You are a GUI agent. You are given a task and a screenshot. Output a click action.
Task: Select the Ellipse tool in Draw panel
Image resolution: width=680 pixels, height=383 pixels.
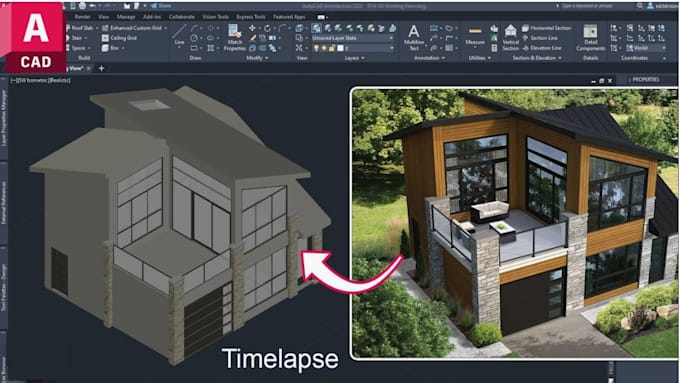pyautogui.click(x=211, y=38)
